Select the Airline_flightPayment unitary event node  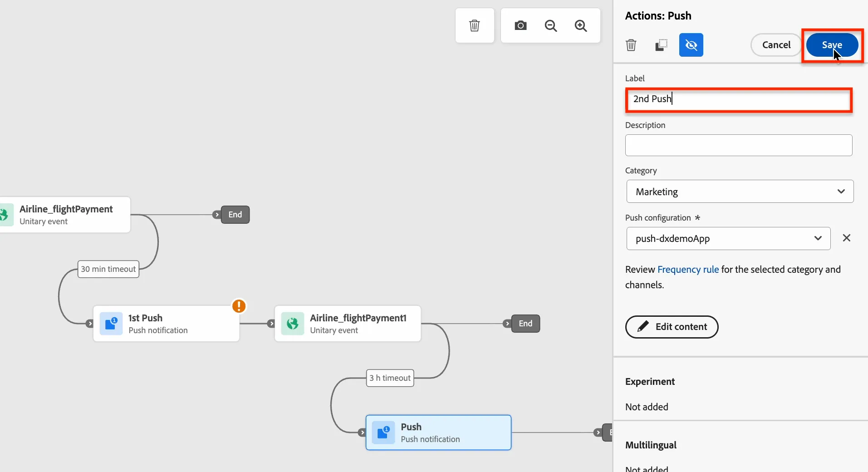(x=64, y=215)
